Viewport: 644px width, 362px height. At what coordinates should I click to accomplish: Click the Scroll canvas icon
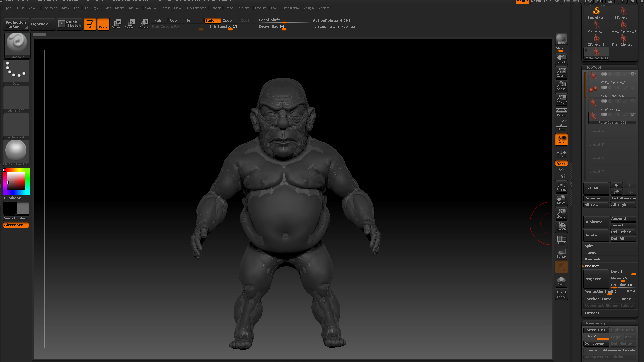tap(561, 59)
